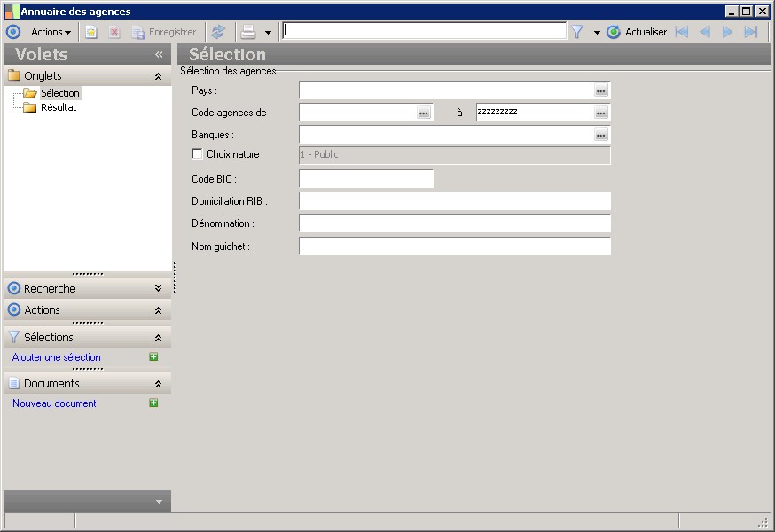Open the Pays lookup ellipsis button

[601, 90]
